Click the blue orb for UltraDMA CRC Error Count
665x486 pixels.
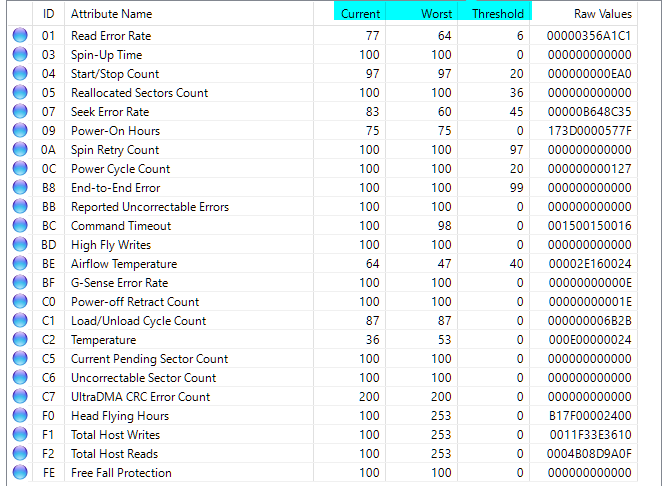tap(19, 397)
